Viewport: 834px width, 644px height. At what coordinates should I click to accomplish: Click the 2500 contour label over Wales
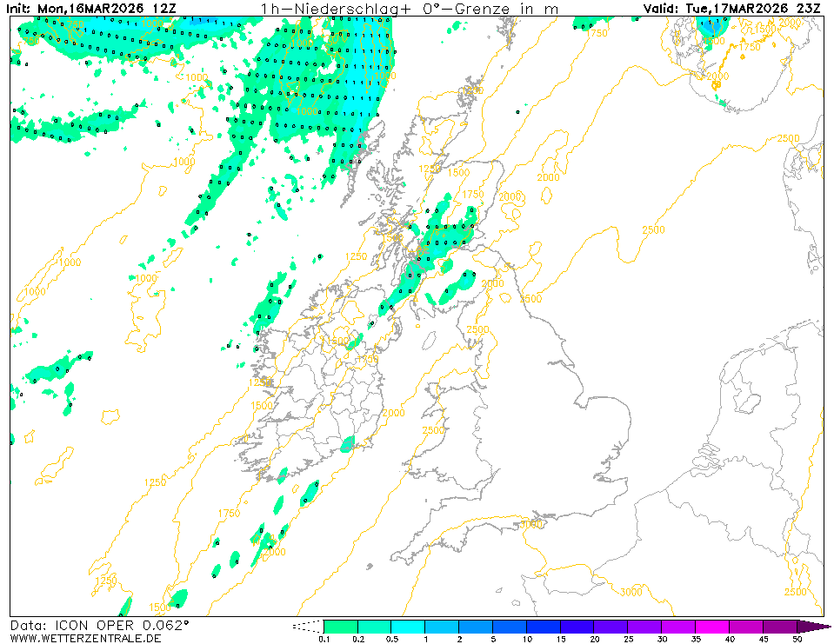point(433,430)
